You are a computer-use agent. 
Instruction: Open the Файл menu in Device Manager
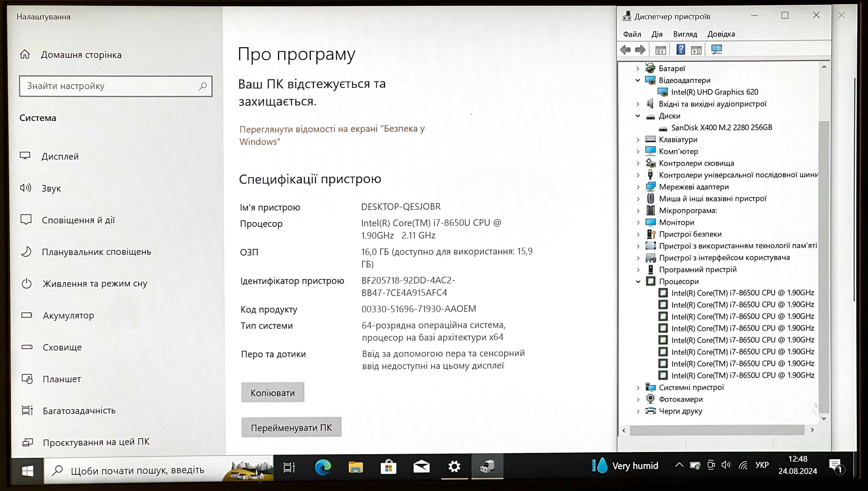(x=632, y=34)
